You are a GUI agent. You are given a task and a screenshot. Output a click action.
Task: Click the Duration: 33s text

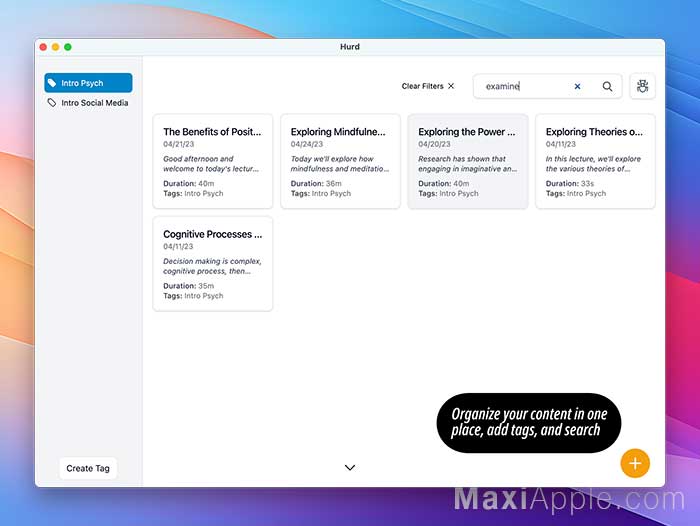(x=570, y=184)
